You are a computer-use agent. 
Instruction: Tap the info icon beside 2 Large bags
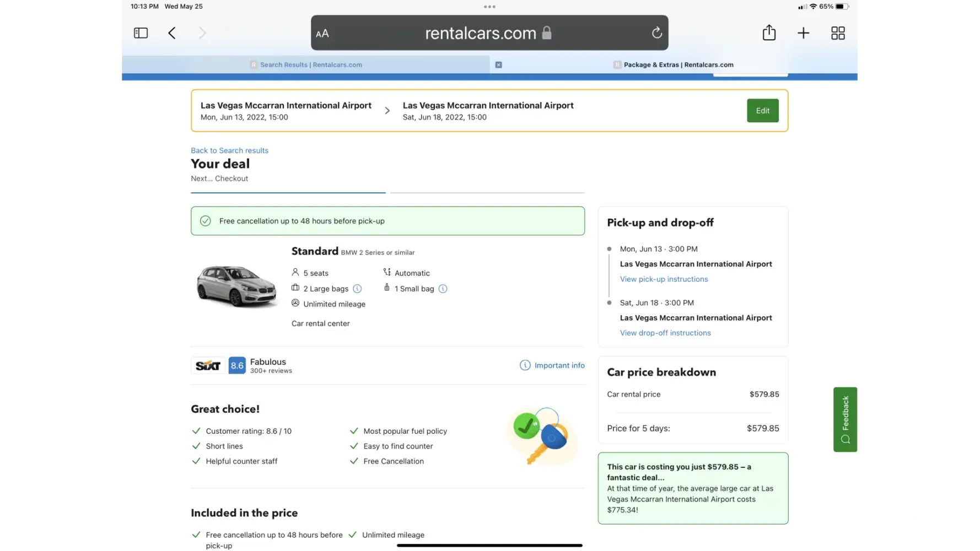357,289
